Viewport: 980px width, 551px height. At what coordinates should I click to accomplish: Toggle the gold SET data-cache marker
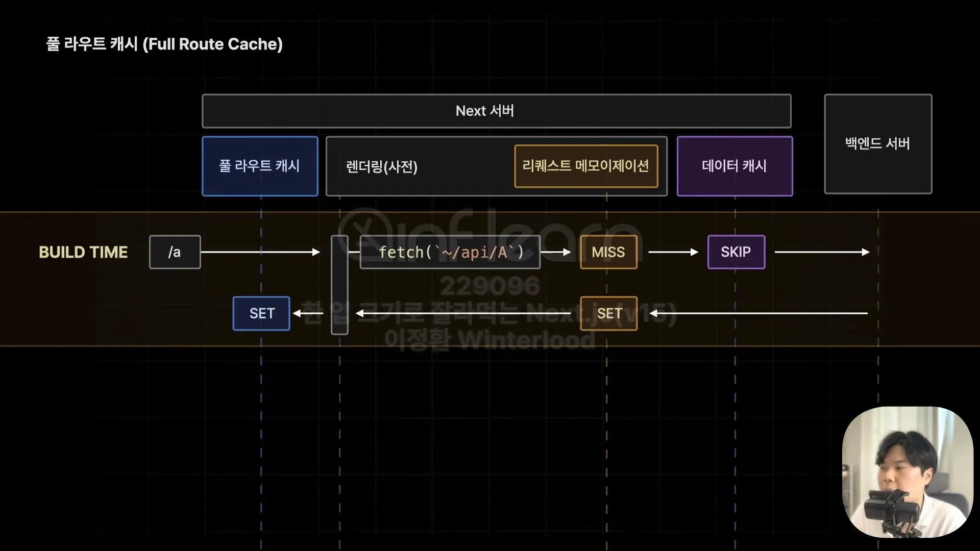point(608,313)
